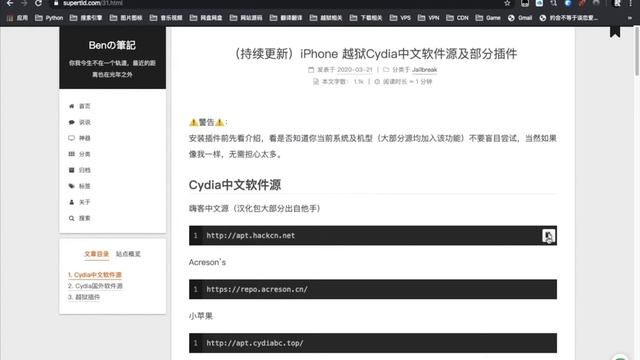Image resolution: width=640 pixels, height=360 pixels.
Task: Click the monitor sidebar icon
Action: click(71, 138)
